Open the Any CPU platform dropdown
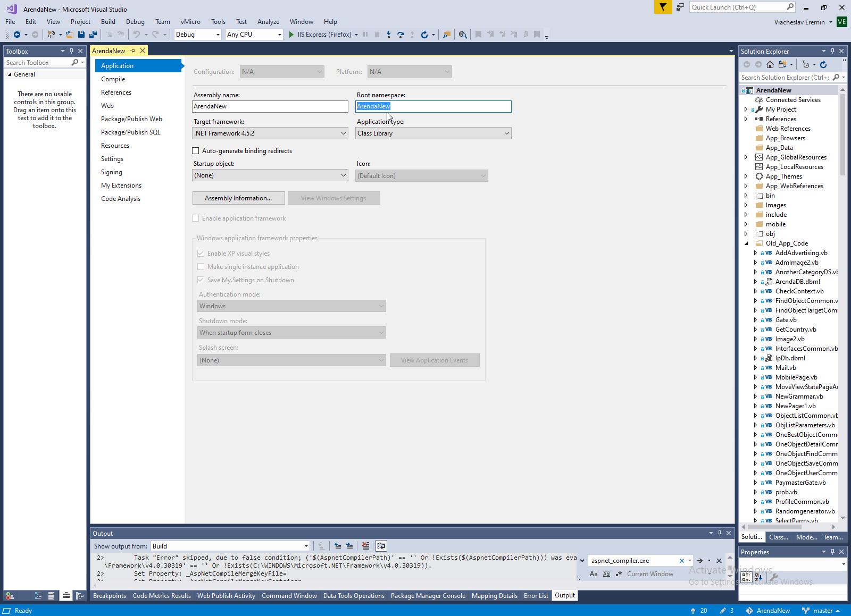851x616 pixels. 254,35
